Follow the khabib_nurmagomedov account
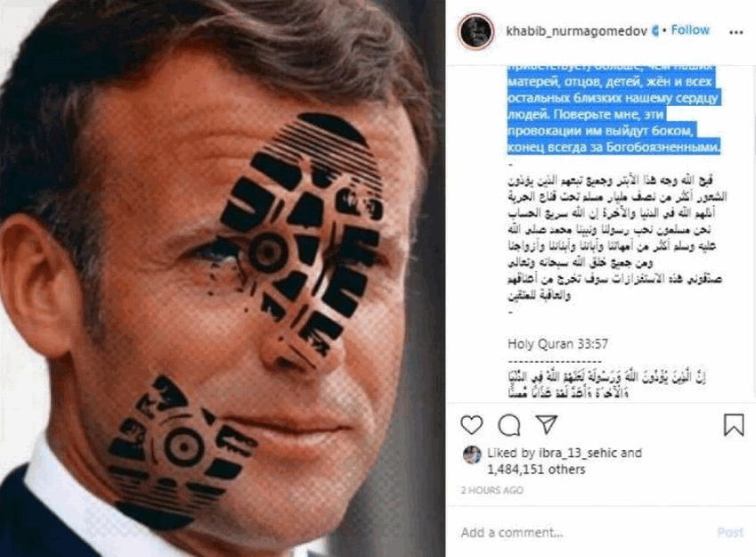Viewport: 756px width, 557px height. tap(690, 30)
